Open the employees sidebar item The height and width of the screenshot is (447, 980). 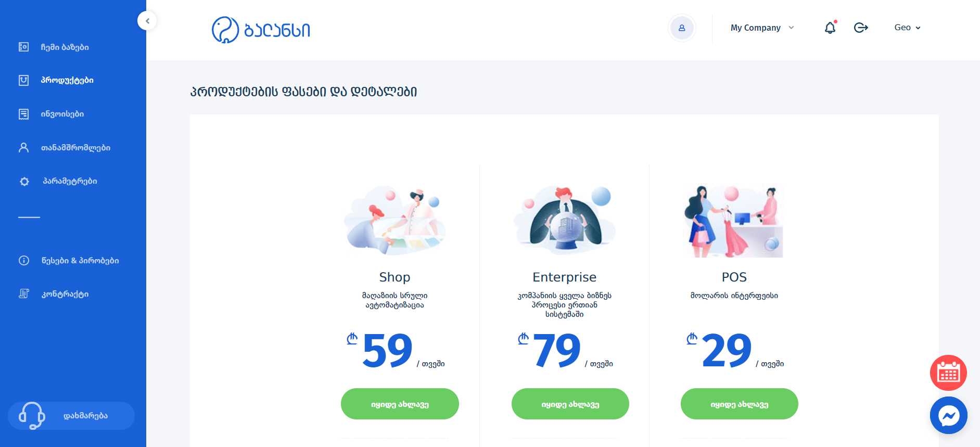[x=64, y=148]
